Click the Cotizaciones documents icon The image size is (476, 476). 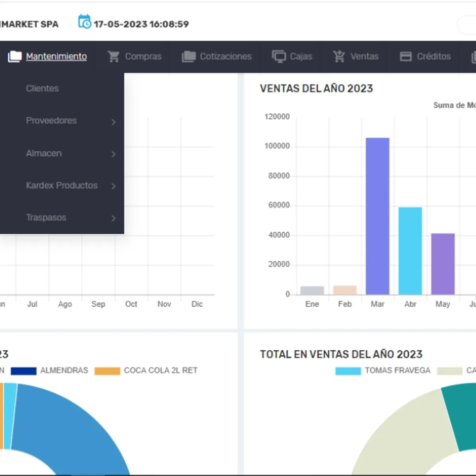[188, 56]
